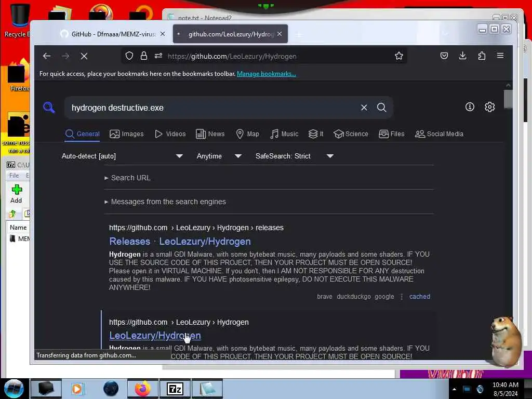Screen dimensions: 532x399
Task: Click the duckduckgo engine label
Action: point(353,297)
